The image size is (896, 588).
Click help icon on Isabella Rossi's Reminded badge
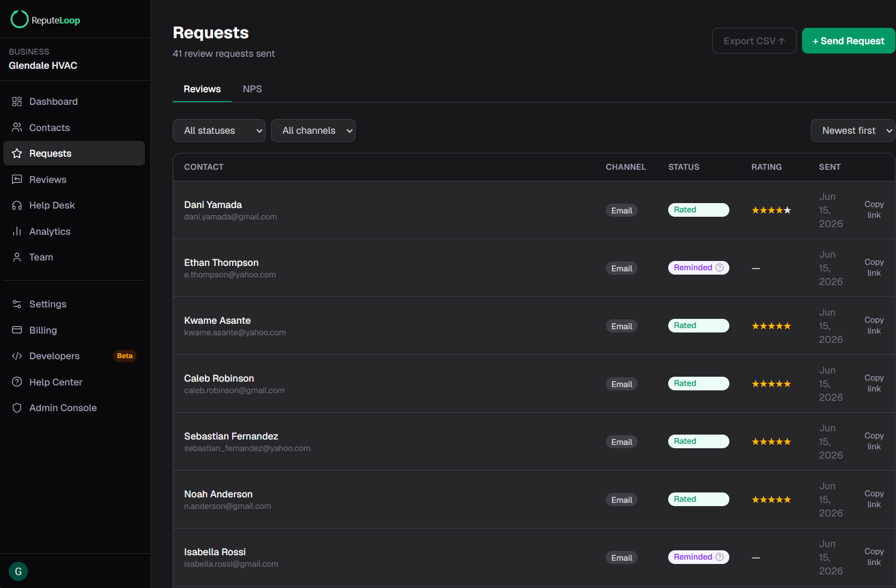pos(720,557)
